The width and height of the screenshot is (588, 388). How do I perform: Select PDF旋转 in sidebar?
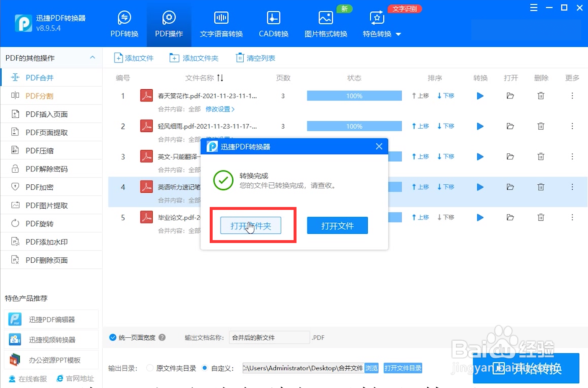coord(51,223)
